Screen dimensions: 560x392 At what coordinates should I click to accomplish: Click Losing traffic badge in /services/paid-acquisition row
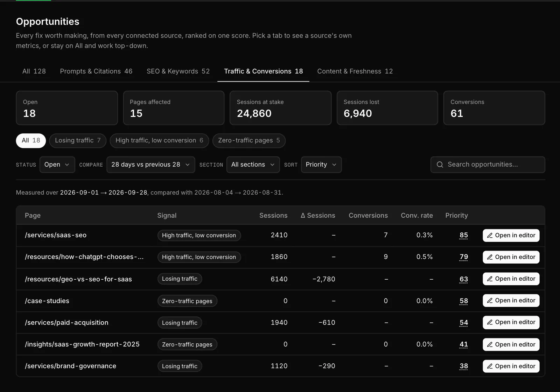tap(180, 323)
